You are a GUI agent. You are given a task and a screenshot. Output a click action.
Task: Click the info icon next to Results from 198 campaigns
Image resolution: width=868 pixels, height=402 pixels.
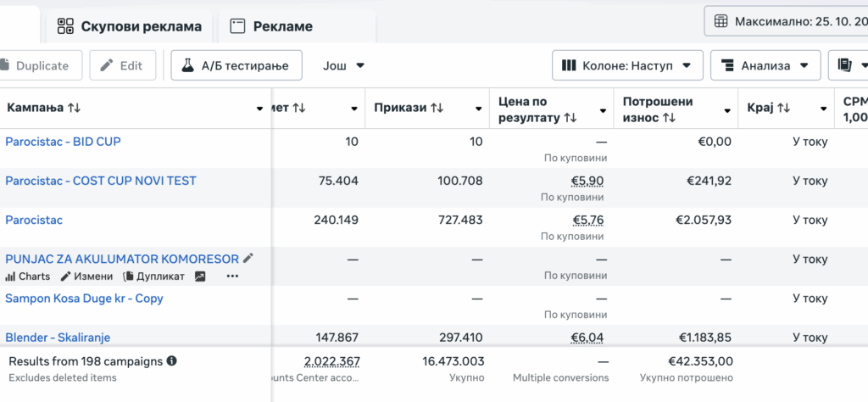(x=172, y=361)
